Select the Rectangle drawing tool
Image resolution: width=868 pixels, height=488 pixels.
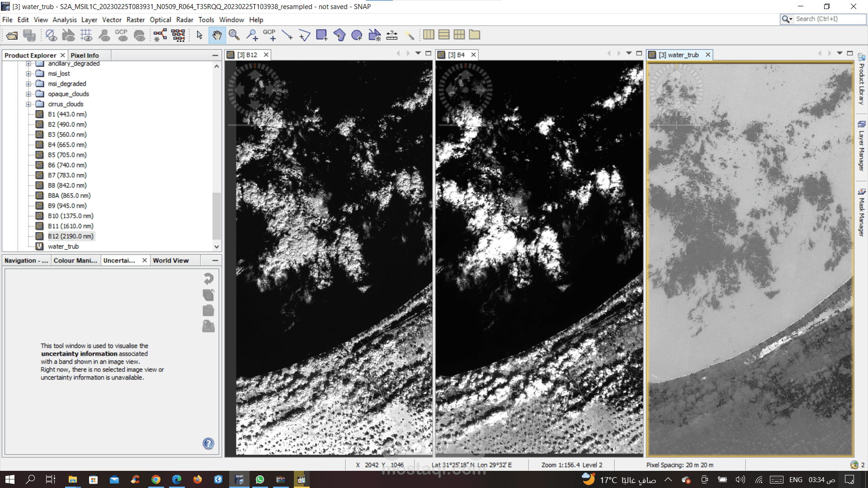(321, 35)
